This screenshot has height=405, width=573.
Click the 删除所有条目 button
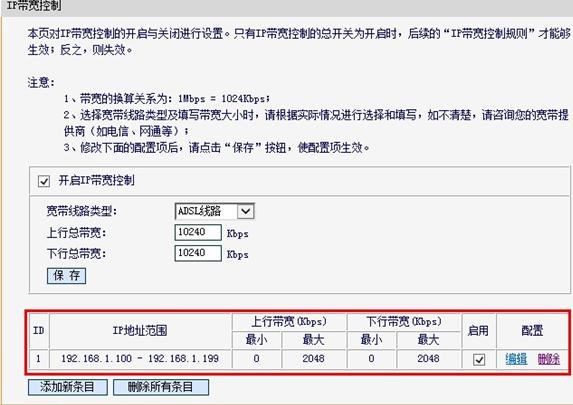coord(161,387)
